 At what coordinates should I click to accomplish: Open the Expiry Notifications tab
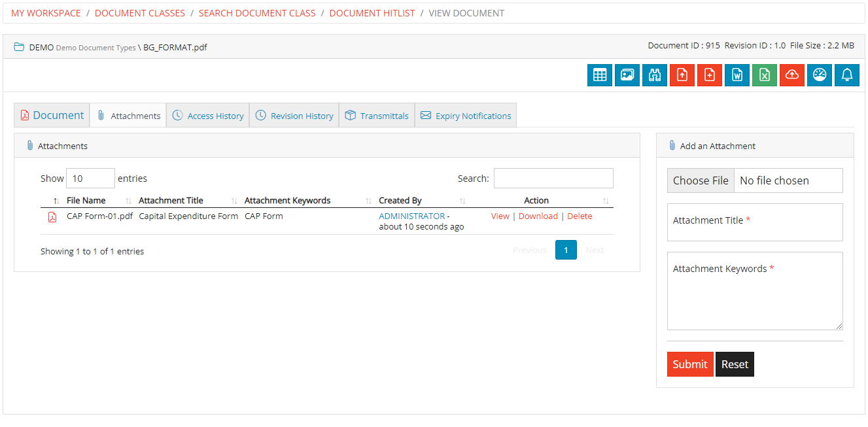click(466, 115)
